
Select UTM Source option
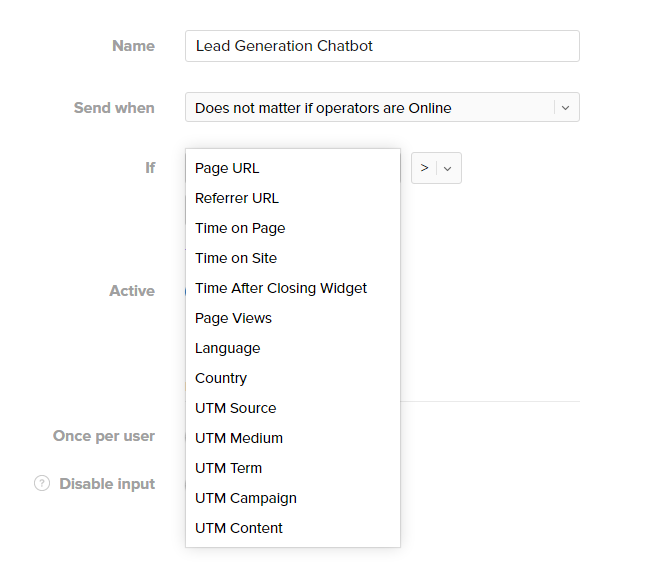[235, 408]
